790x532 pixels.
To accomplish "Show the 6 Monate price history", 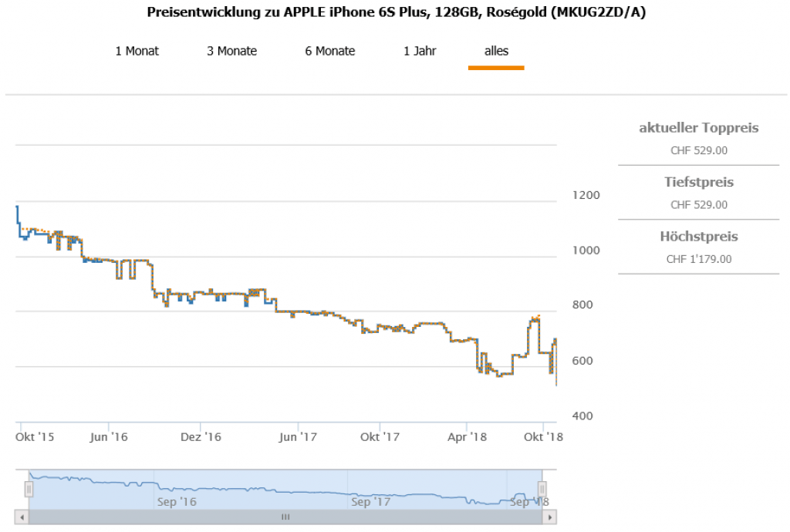I will click(x=329, y=52).
